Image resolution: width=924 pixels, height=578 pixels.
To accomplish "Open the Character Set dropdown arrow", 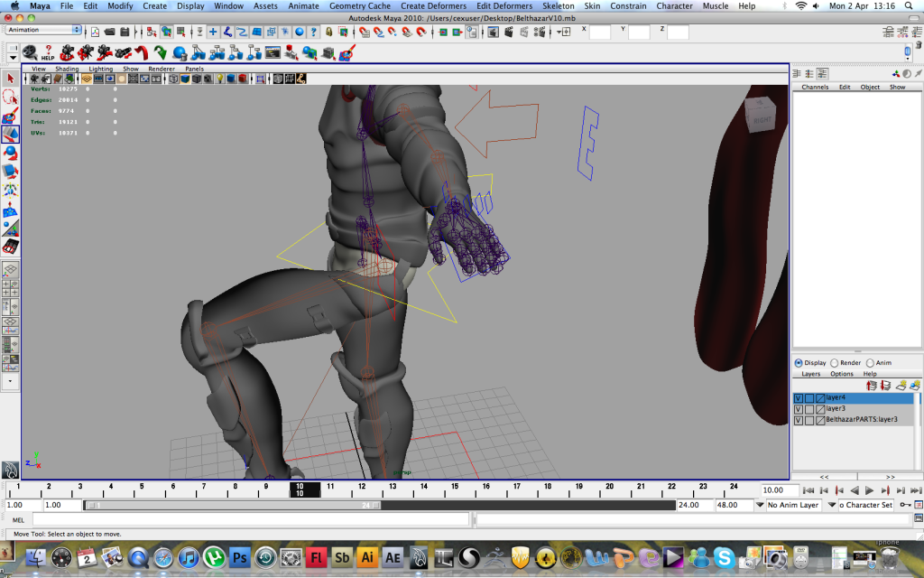I will 831,506.
